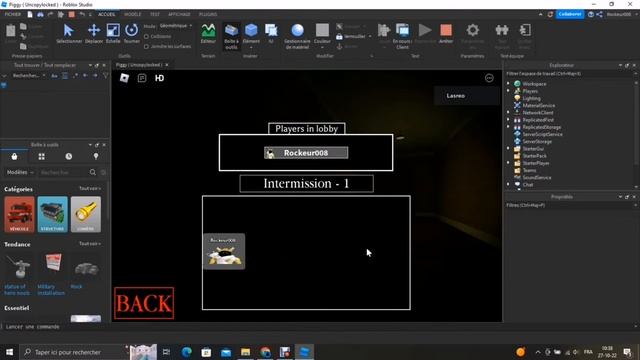
Task: Open the Structure category thumbnail
Action: (53, 214)
